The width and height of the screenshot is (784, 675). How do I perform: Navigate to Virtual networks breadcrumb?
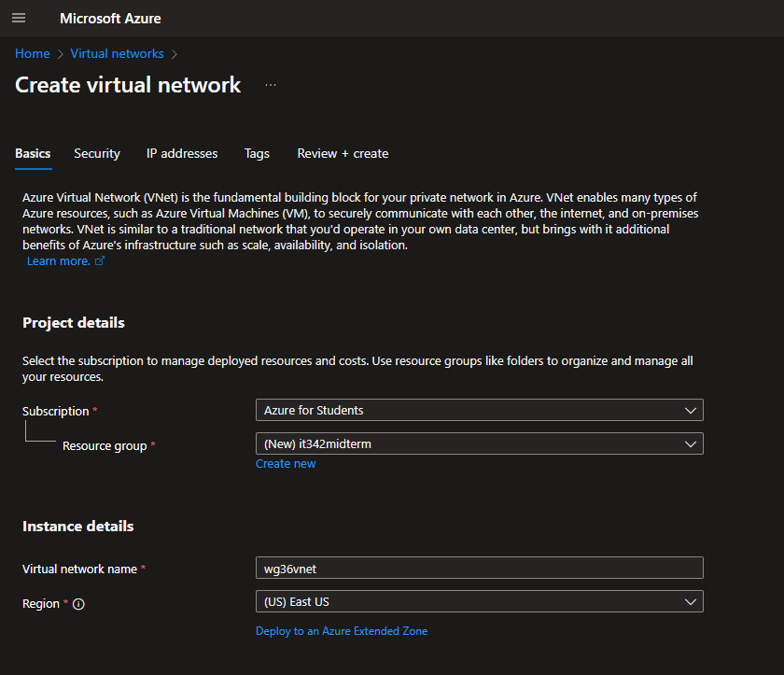pos(117,54)
